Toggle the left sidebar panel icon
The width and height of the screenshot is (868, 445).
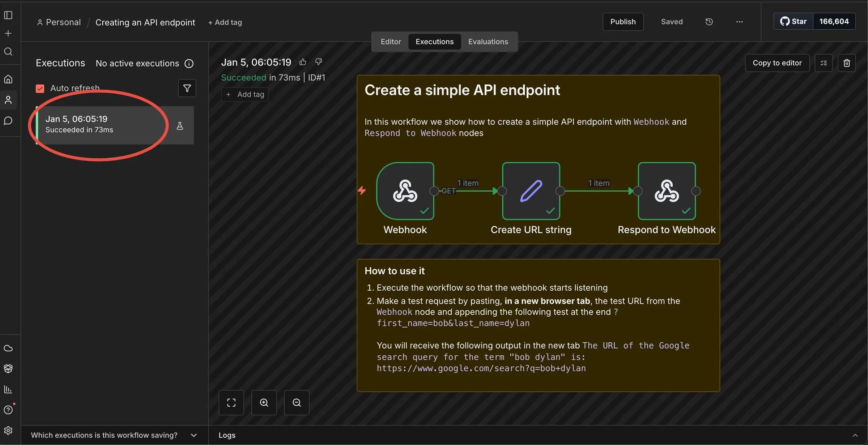point(8,15)
